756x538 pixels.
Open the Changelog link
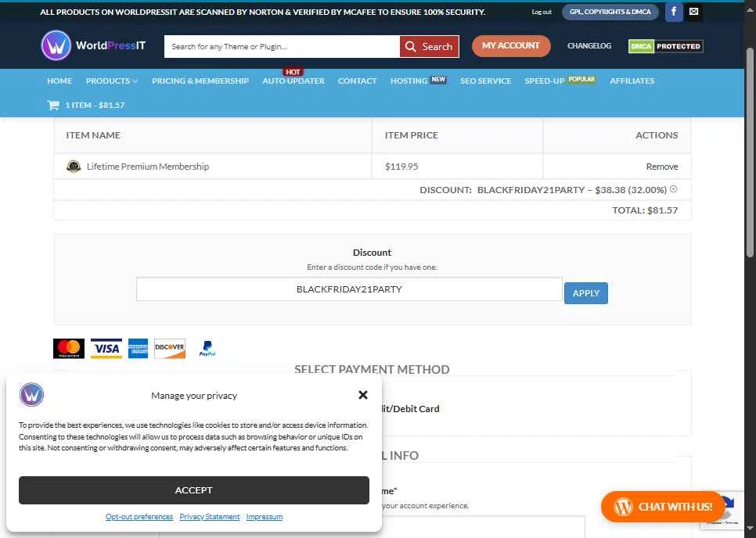589,46
